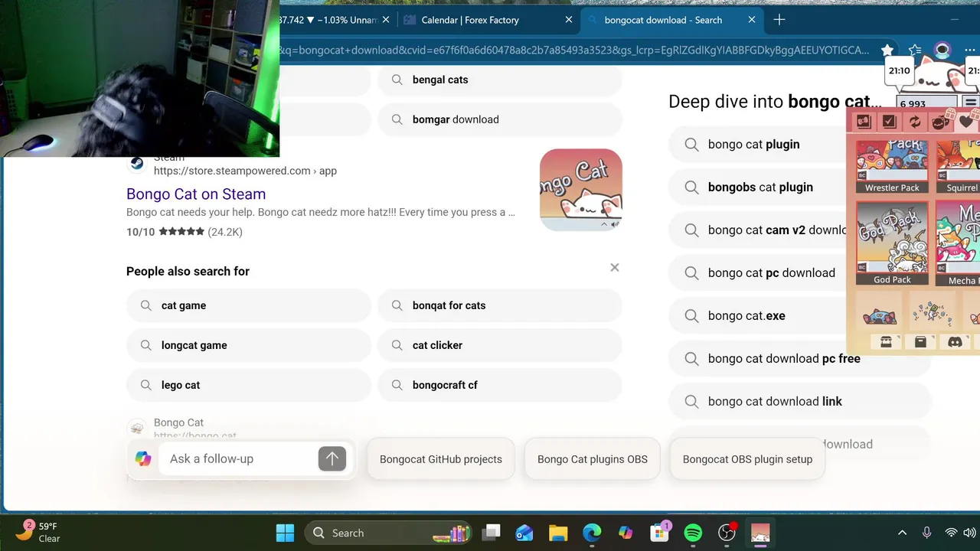Select the checkmark tab icon in Bongo Cat
980x551 pixels.
(x=889, y=122)
